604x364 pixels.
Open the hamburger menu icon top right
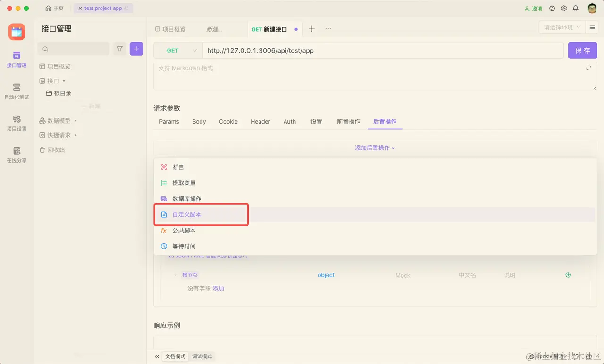coord(592,28)
